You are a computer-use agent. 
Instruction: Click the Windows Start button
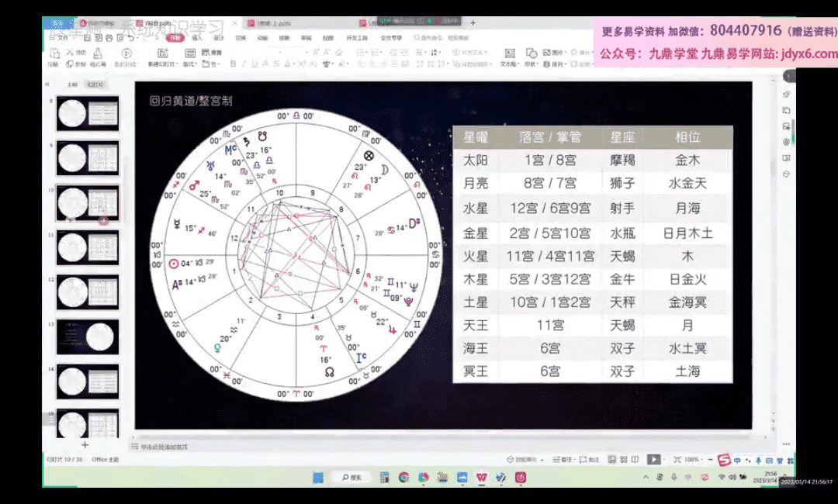pos(317,477)
